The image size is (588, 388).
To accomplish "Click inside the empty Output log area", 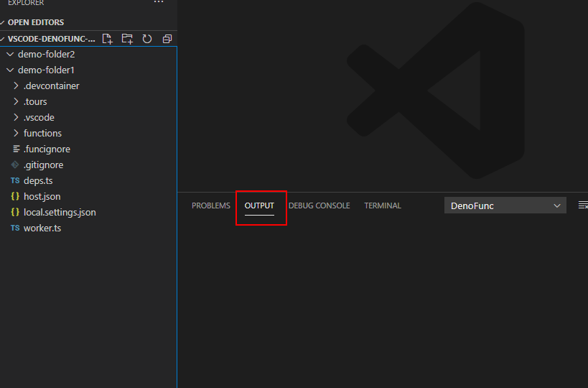I will [383, 304].
